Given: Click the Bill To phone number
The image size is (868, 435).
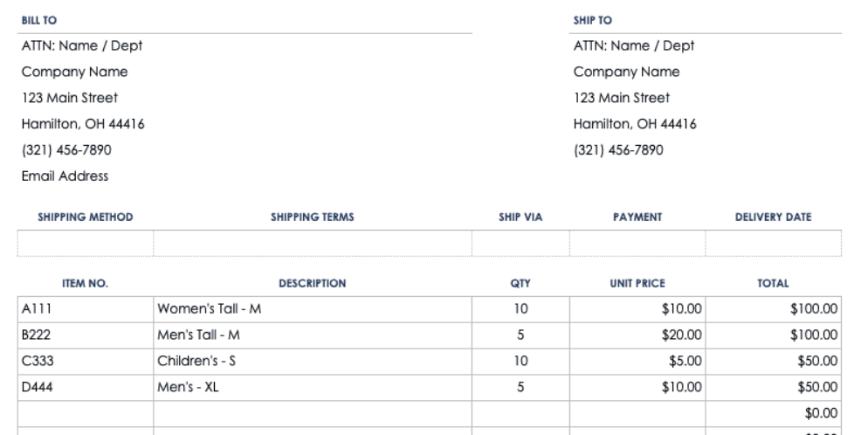Looking at the screenshot, I should pyautogui.click(x=65, y=150).
